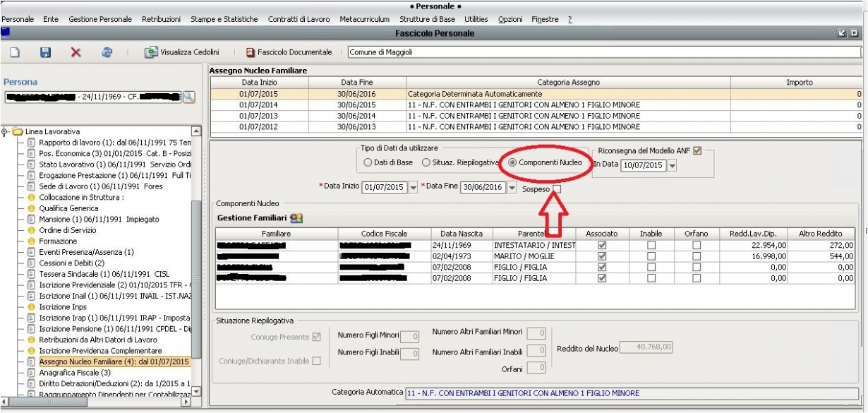Click the New document toolbar icon

tap(14, 52)
